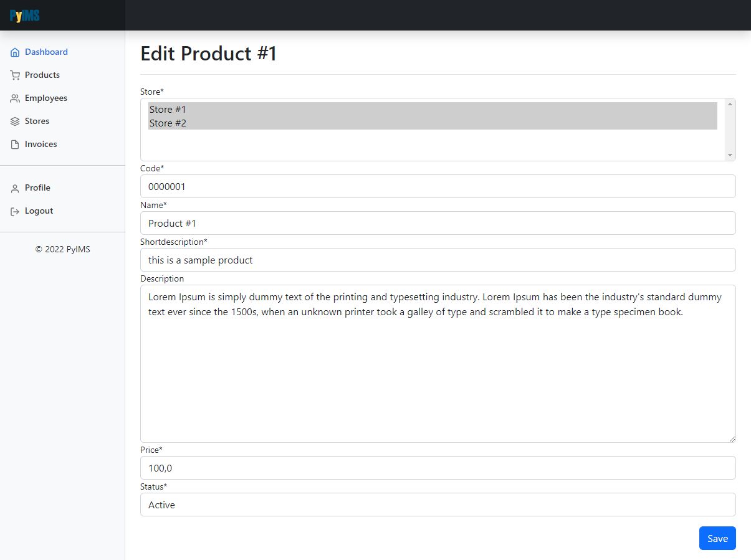Select Store #2 in the Store list

pyautogui.click(x=433, y=123)
